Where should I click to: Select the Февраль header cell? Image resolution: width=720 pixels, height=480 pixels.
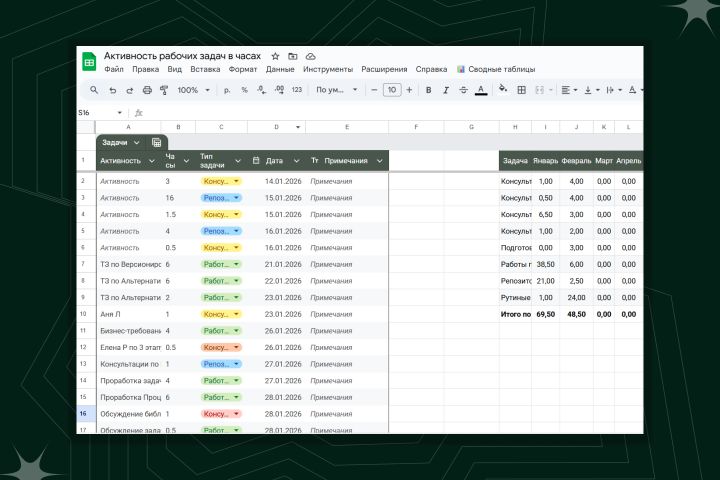576,161
